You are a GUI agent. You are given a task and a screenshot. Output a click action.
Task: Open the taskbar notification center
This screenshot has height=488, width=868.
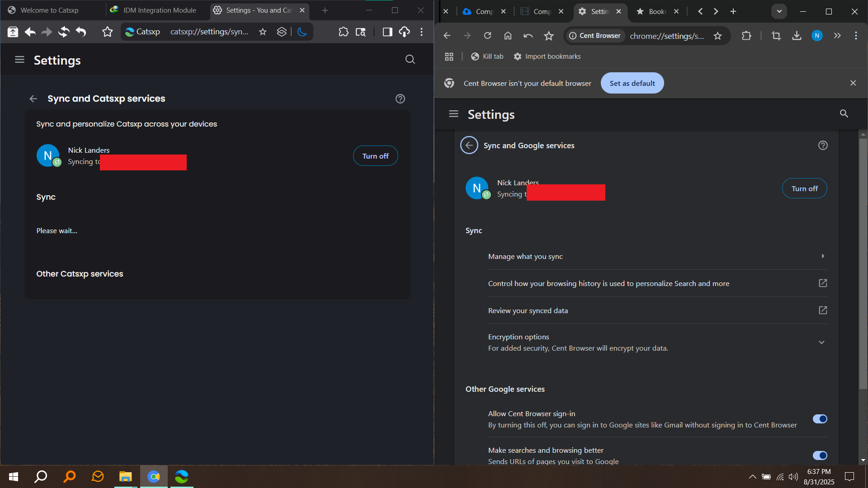pyautogui.click(x=849, y=477)
